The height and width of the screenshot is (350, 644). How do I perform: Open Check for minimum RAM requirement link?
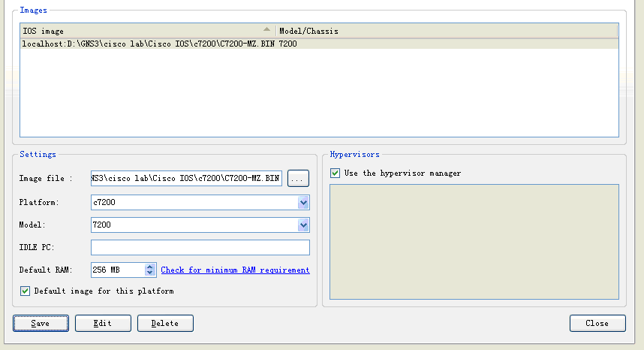(x=235, y=270)
